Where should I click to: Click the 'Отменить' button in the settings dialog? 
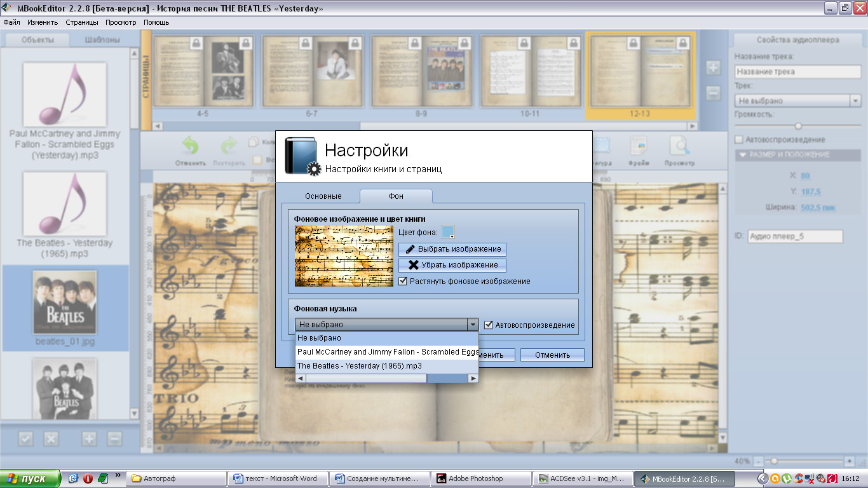(552, 355)
